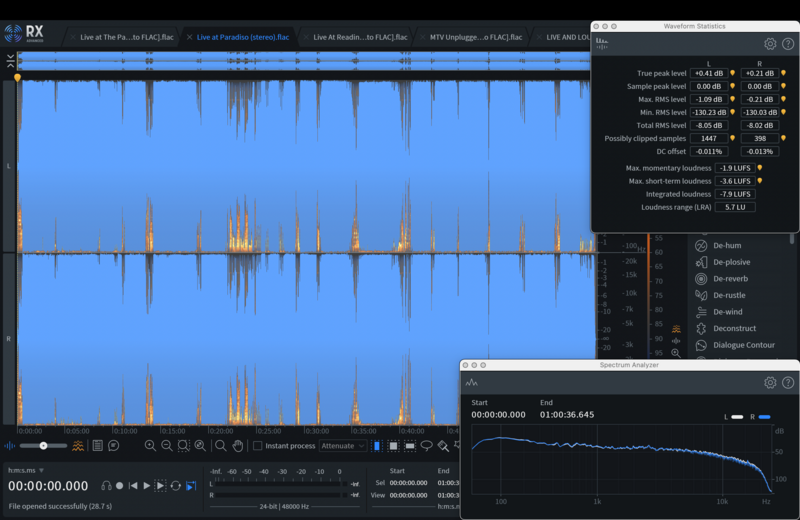Viewport: 800px width, 520px height.
Task: Open the De-hum module
Action: click(x=726, y=245)
